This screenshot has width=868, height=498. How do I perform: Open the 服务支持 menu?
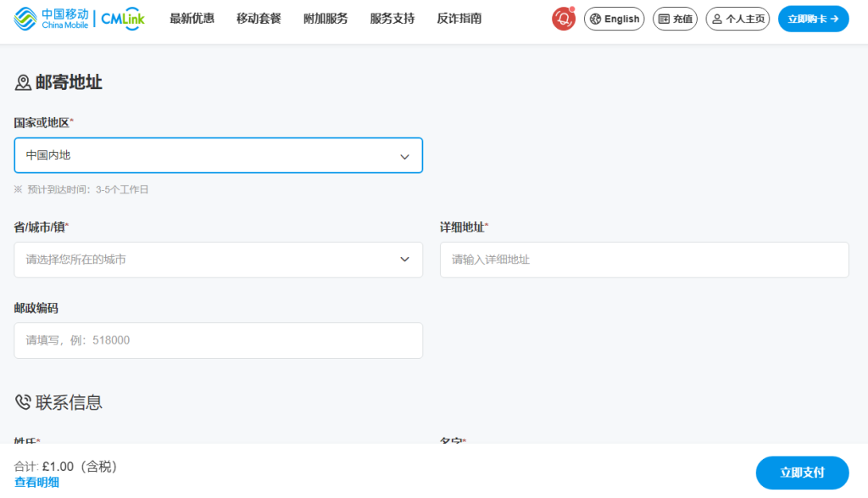pyautogui.click(x=392, y=19)
